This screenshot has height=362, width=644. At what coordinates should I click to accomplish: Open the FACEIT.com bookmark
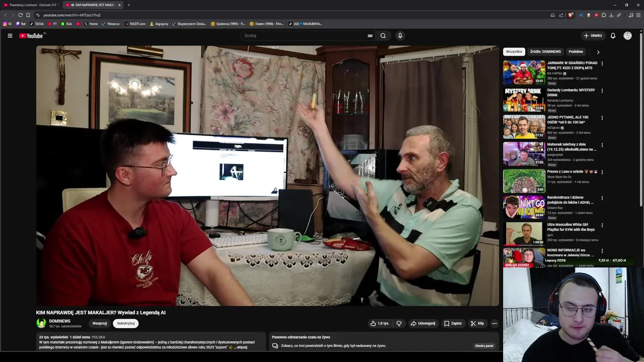tap(135, 24)
